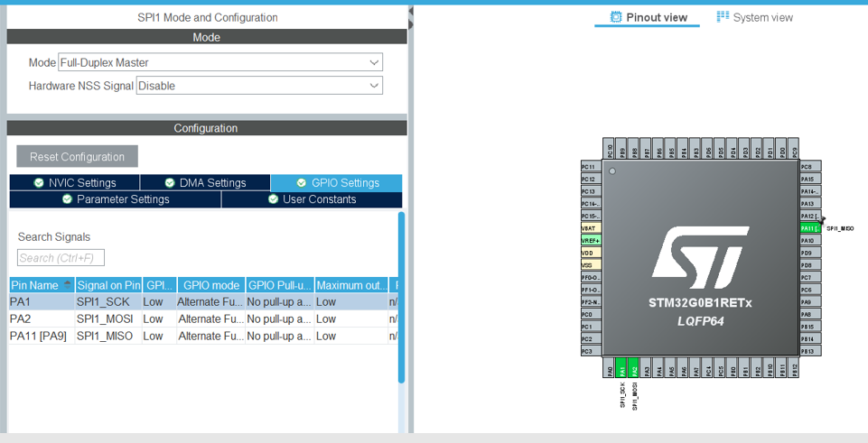Click the PB3 pin on the chip
The image size is (868, 443).
point(695,148)
